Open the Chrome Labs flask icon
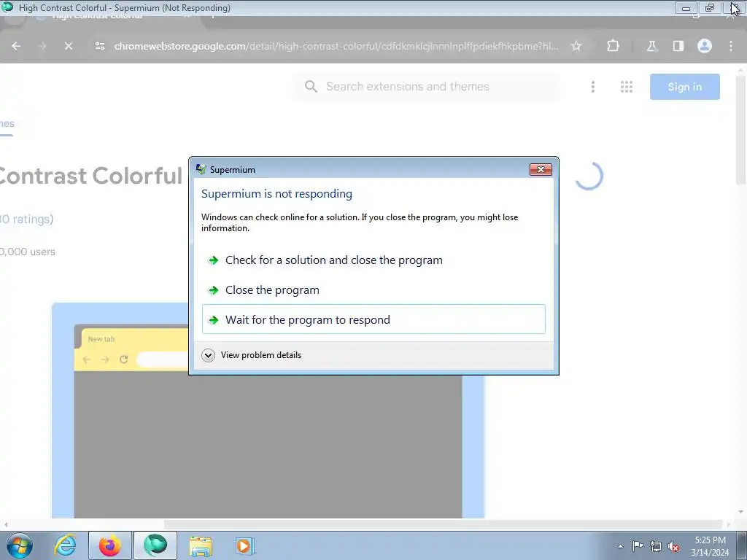Viewport: 747px width, 560px height. click(x=651, y=46)
